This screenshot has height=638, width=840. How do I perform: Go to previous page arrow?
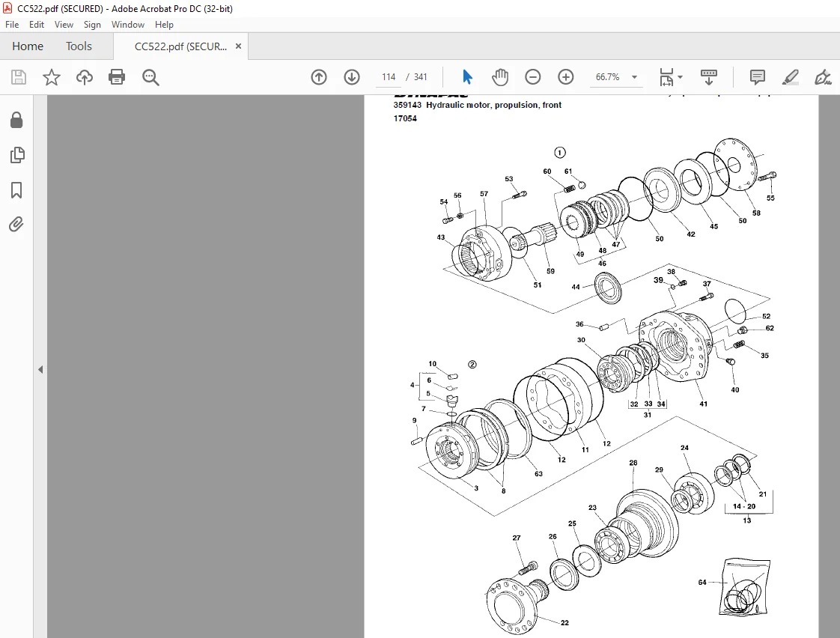point(319,77)
